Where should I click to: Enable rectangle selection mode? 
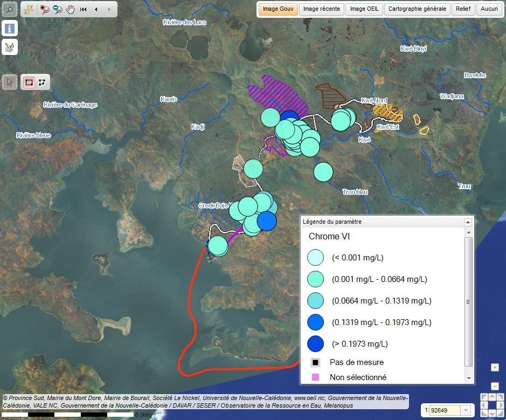[29, 82]
